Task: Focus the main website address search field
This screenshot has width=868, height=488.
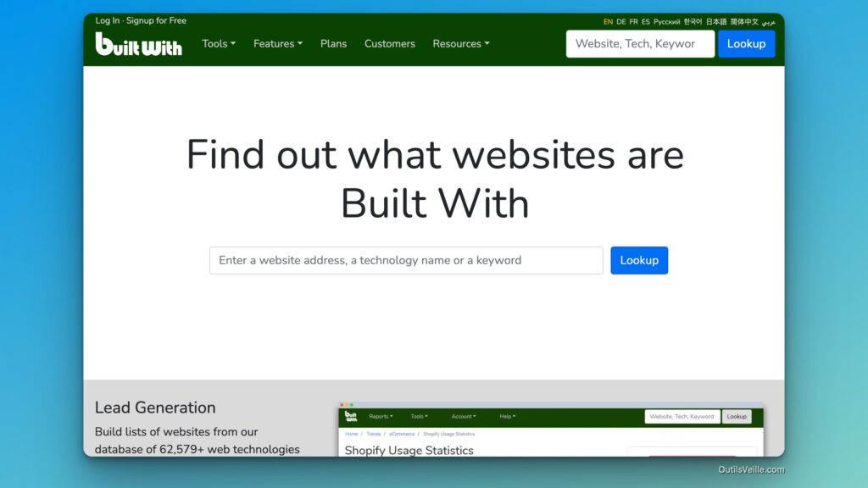Action: pos(406,260)
